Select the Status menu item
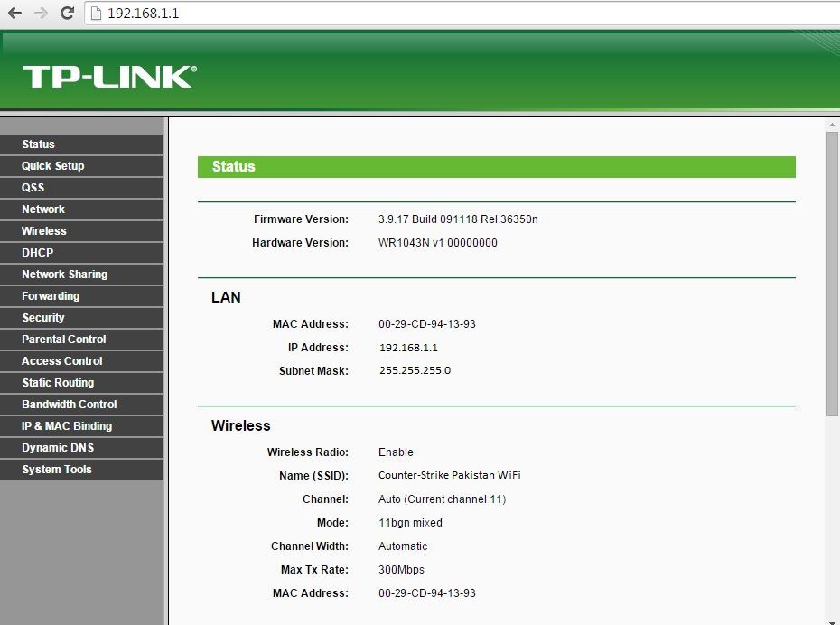This screenshot has height=625, width=840. 38,144
